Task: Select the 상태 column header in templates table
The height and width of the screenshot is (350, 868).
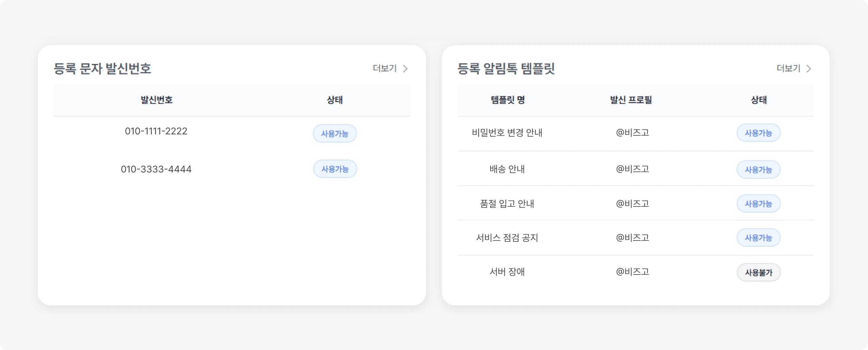Action: coord(758,100)
